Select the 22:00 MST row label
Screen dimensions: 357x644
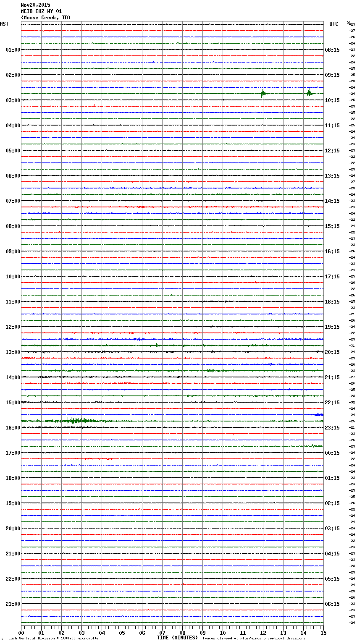pyautogui.click(x=13, y=579)
